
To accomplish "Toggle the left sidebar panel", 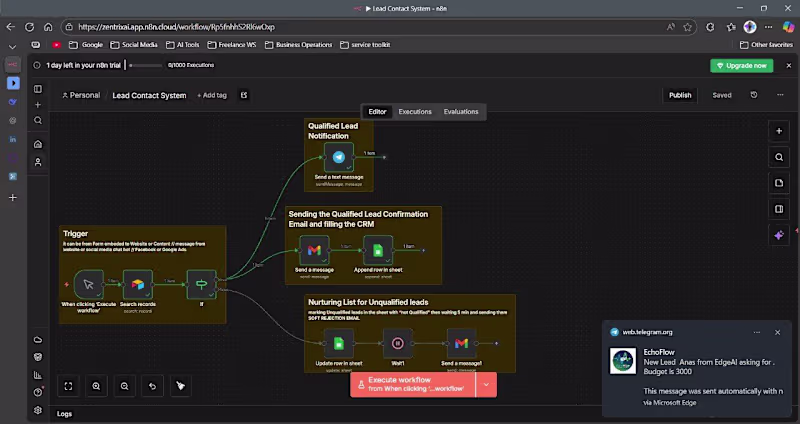I will click(x=39, y=88).
